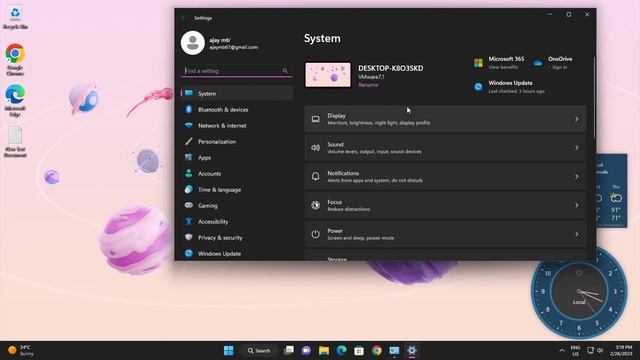Click the Power icon
The height and width of the screenshot is (360, 640).
(x=316, y=234)
